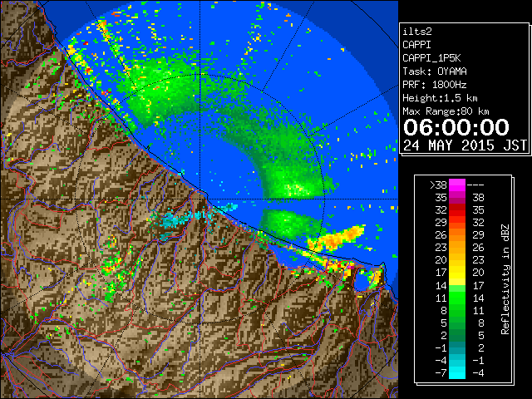The height and width of the screenshot is (399, 532).
Task: Click the 'PRF: 1800Hz' text
Action: [x=435, y=85]
